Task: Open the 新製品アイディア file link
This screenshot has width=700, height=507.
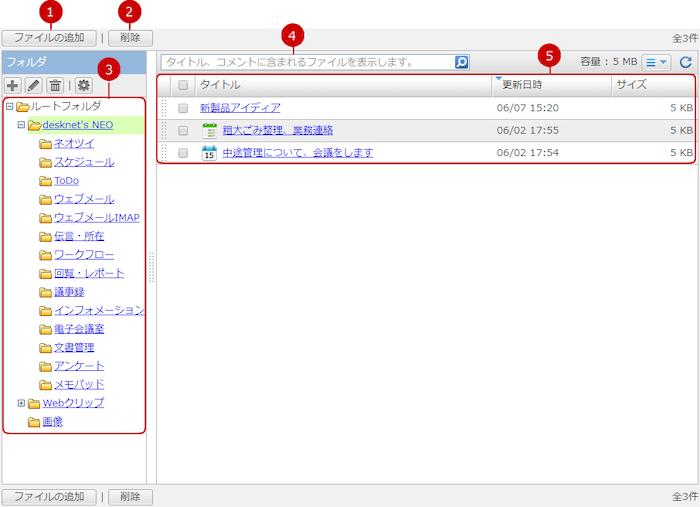Action: click(x=240, y=108)
